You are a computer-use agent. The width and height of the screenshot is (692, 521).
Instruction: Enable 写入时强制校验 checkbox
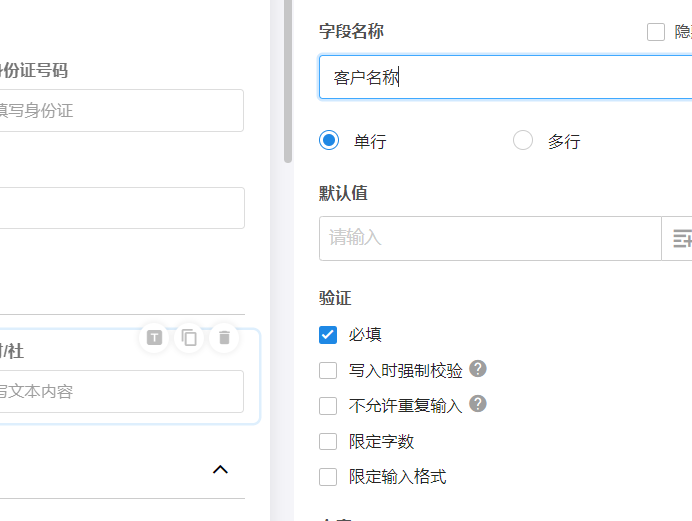pos(328,371)
